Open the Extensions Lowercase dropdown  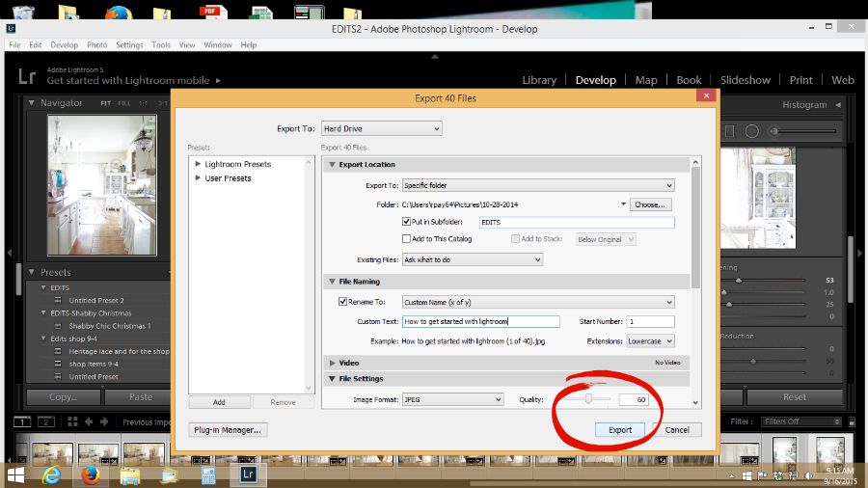[650, 341]
